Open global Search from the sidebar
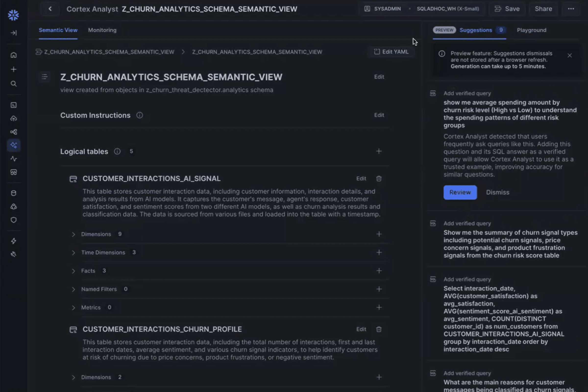 [x=14, y=84]
